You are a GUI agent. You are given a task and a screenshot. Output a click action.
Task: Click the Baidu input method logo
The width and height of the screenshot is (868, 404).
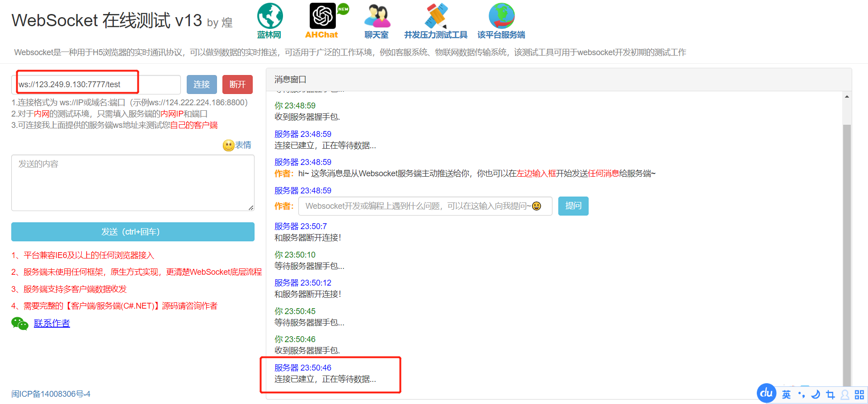pyautogui.click(x=766, y=394)
